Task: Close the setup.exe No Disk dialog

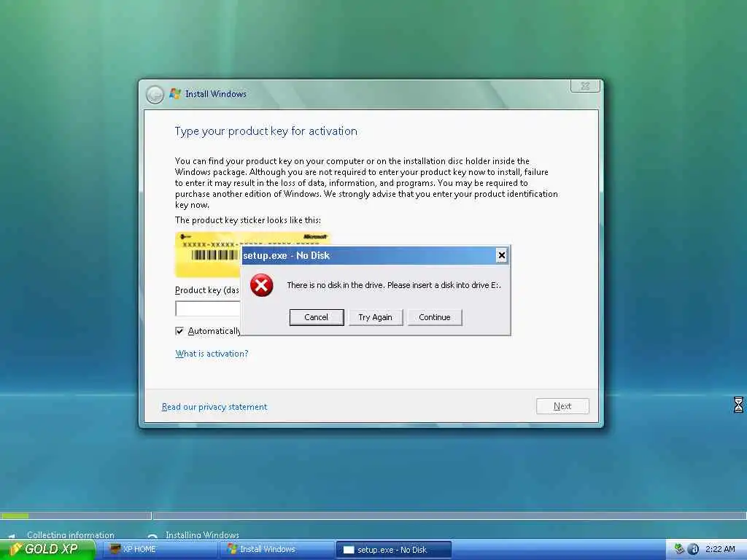Action: 502,256
